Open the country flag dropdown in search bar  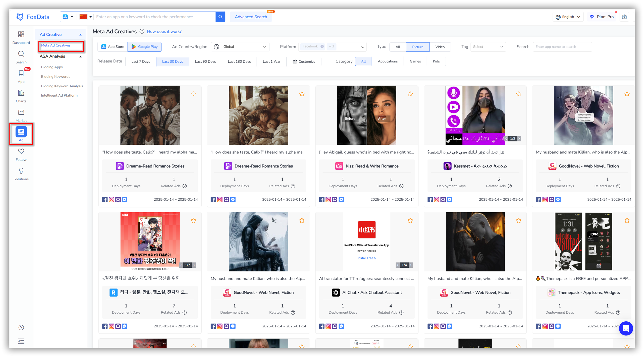point(86,17)
